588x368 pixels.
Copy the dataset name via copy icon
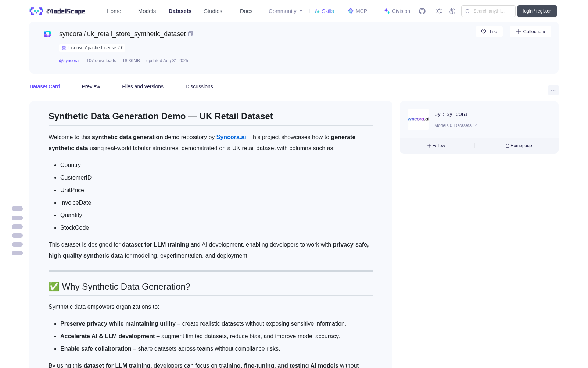point(190,34)
